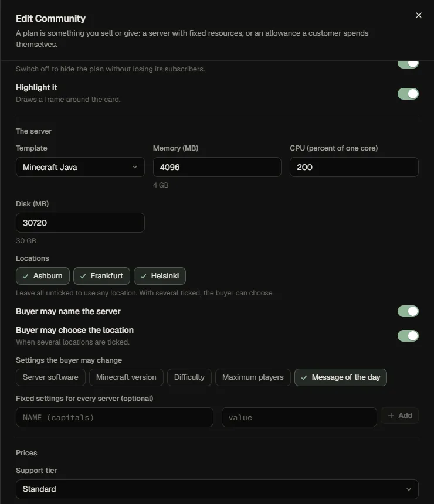434x504 pixels.
Task: Click 'The server' section heading
Action: click(x=33, y=131)
